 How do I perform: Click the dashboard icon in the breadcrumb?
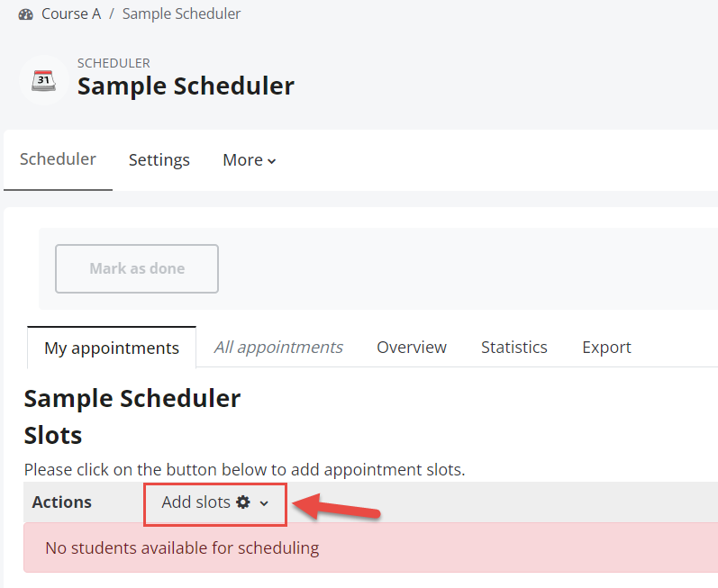(x=25, y=14)
